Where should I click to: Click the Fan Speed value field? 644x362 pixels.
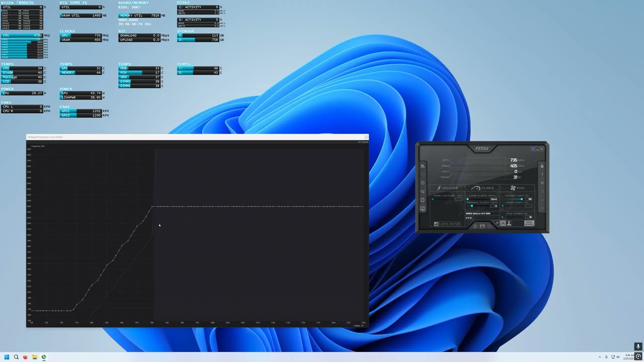coord(529,217)
